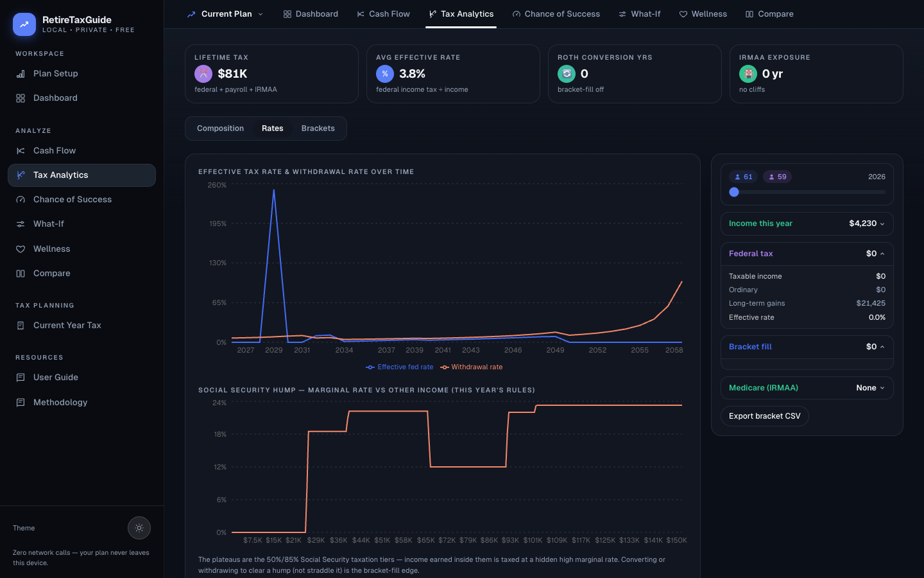Open the Chance of Success top tab
Image resolution: width=924 pixels, height=578 pixels.
click(556, 14)
